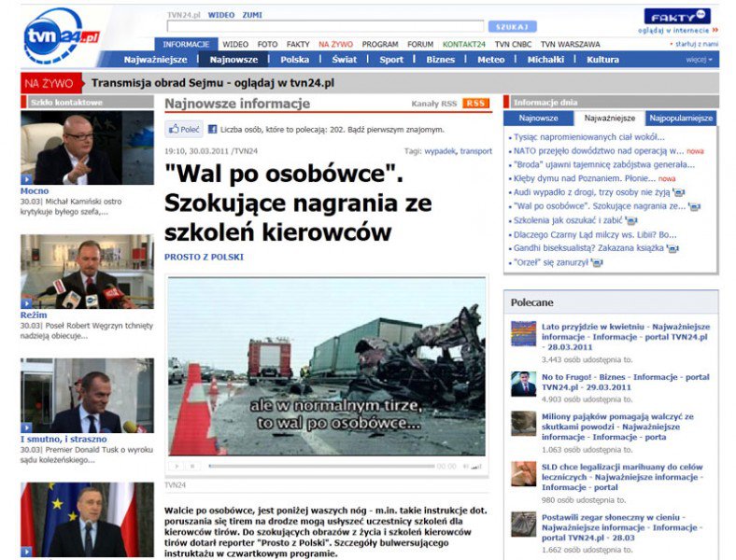
Task: Go to Świat section
Action: pyautogui.click(x=344, y=60)
